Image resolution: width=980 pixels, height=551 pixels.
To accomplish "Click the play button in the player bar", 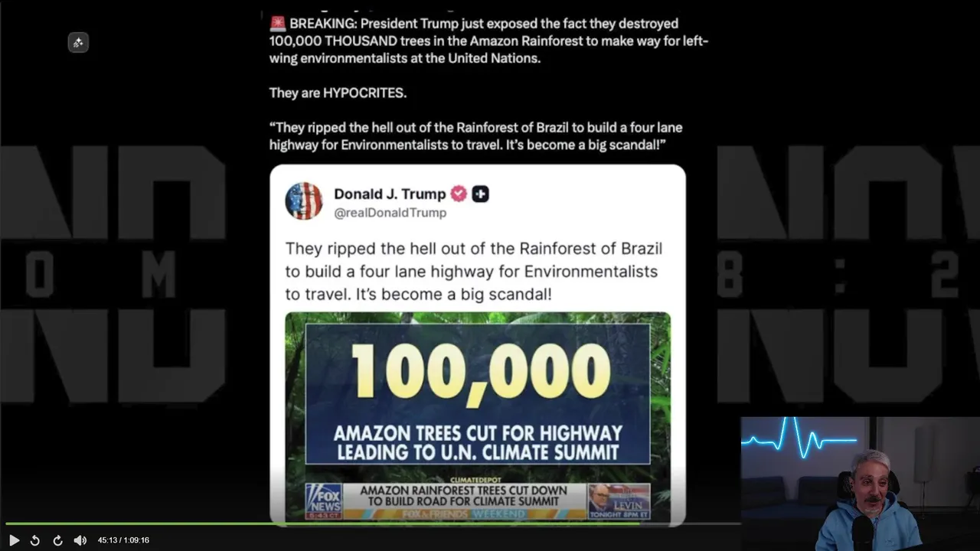I will tap(14, 540).
